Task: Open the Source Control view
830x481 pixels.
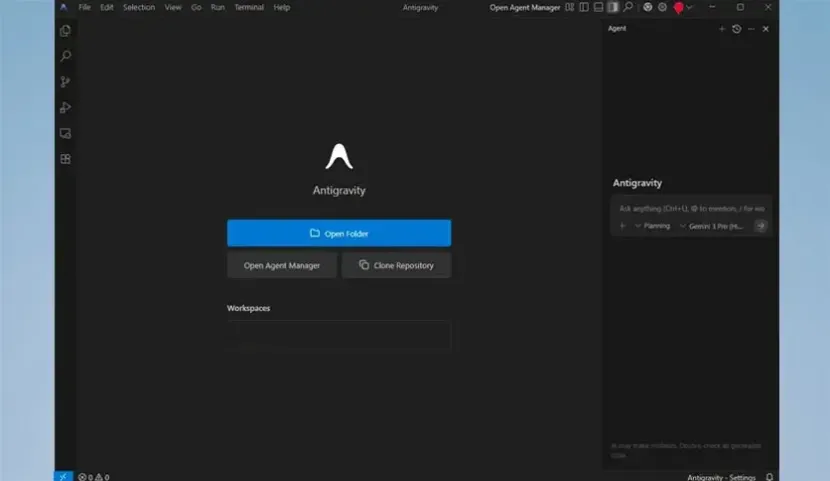Action: pos(65,81)
